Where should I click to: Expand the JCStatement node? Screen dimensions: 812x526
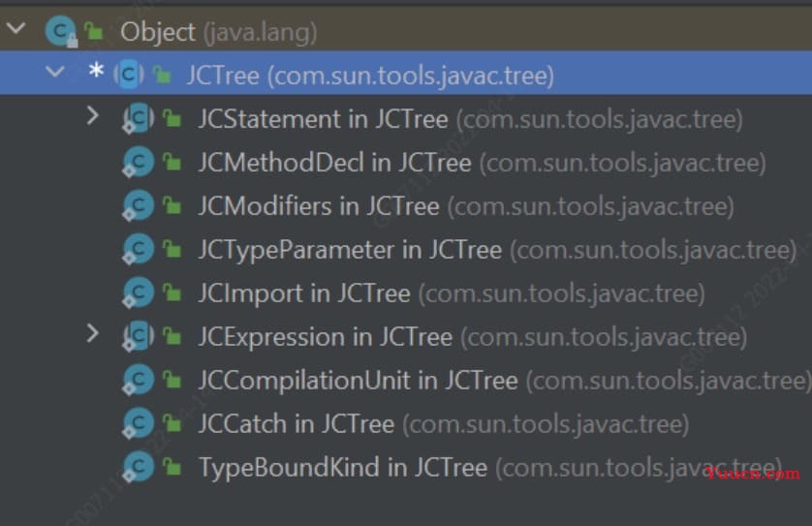tap(92, 116)
